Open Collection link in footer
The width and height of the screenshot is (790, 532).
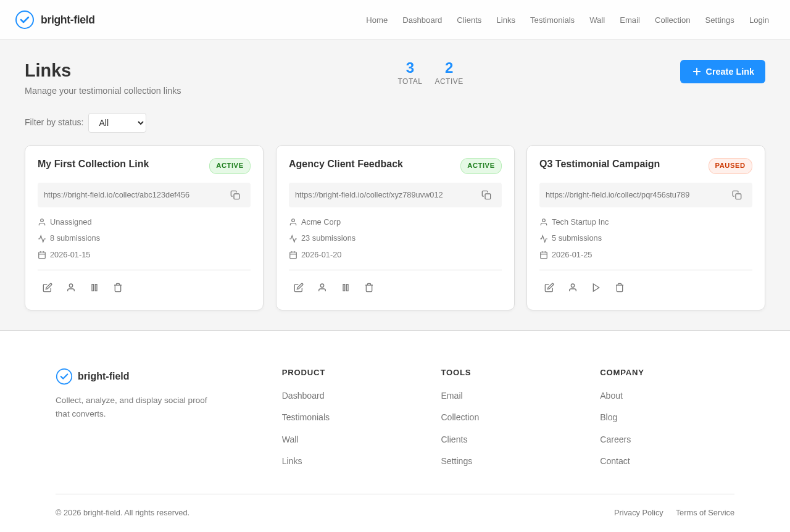point(460,417)
